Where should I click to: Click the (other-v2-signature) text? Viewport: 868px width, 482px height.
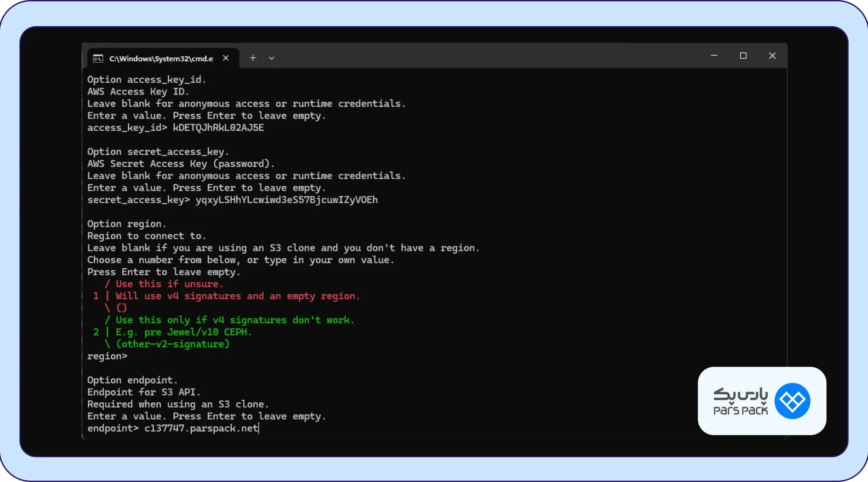(x=173, y=344)
